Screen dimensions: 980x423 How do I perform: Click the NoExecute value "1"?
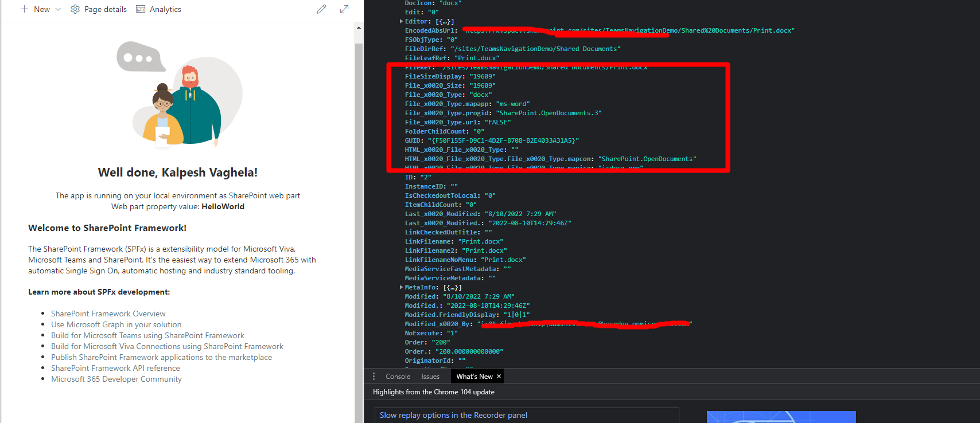tap(452, 333)
